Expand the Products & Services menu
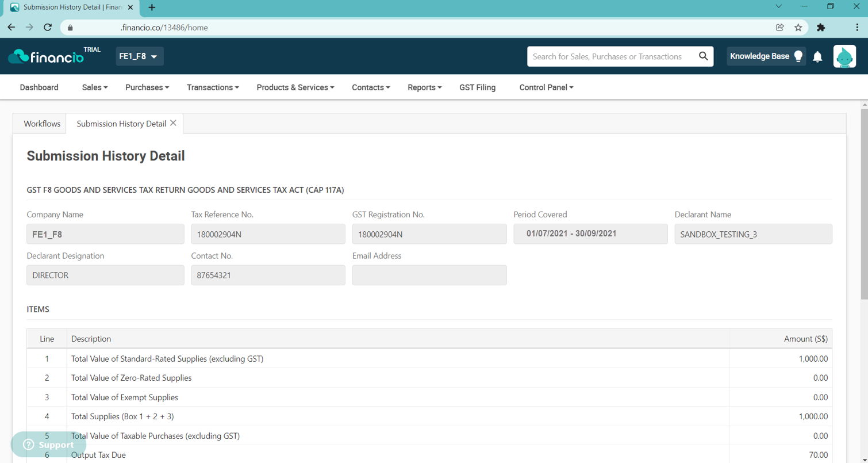The image size is (868, 463). (295, 87)
